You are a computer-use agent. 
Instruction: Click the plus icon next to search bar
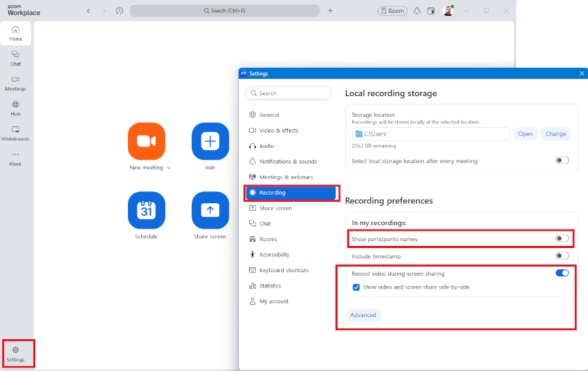pos(330,11)
